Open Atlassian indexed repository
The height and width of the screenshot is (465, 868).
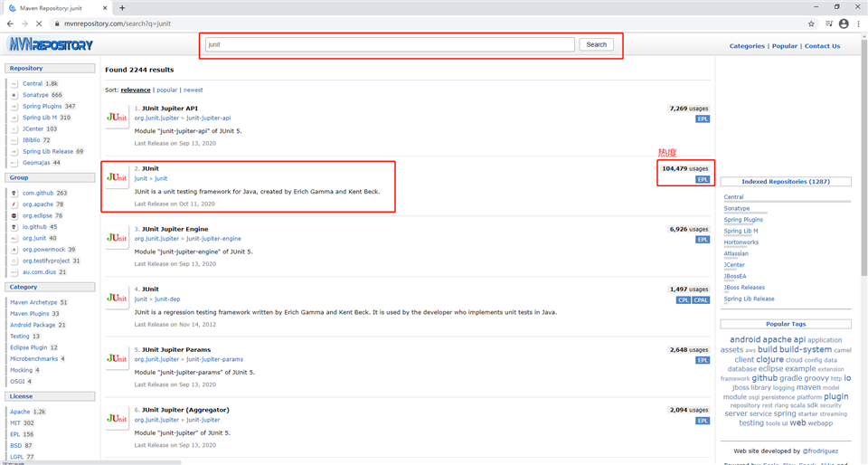pos(736,253)
